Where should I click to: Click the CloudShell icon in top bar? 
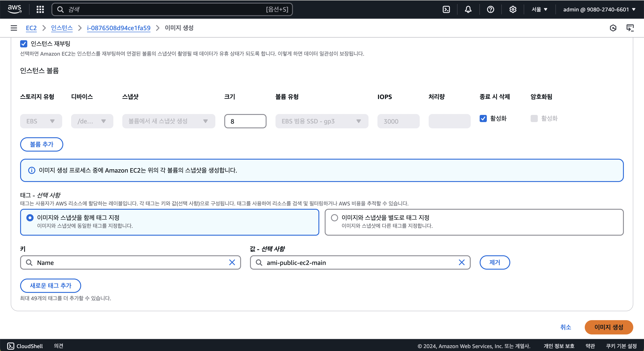(x=446, y=9)
